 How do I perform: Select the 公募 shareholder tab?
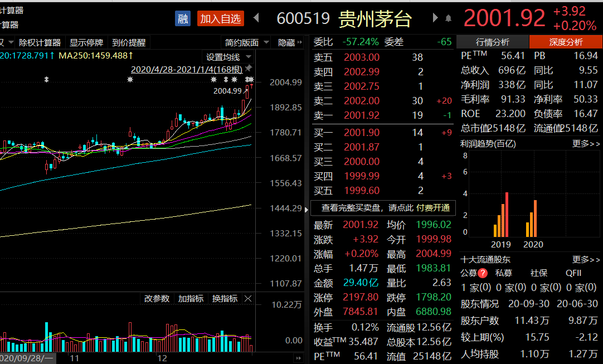click(469, 273)
